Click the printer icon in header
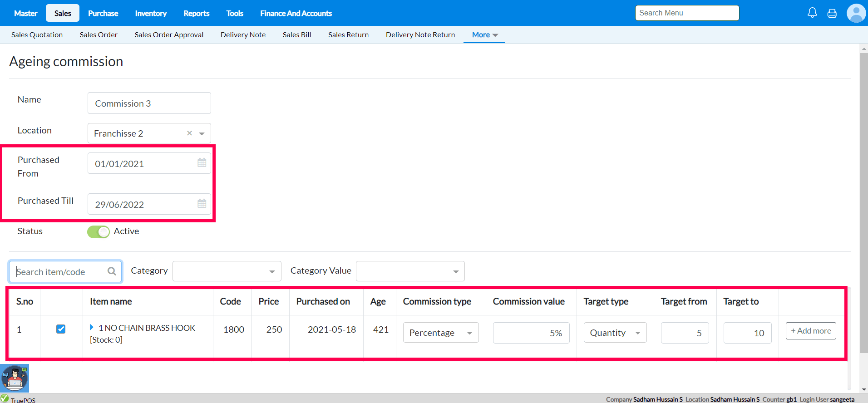Image resolution: width=868 pixels, height=403 pixels. (x=832, y=13)
